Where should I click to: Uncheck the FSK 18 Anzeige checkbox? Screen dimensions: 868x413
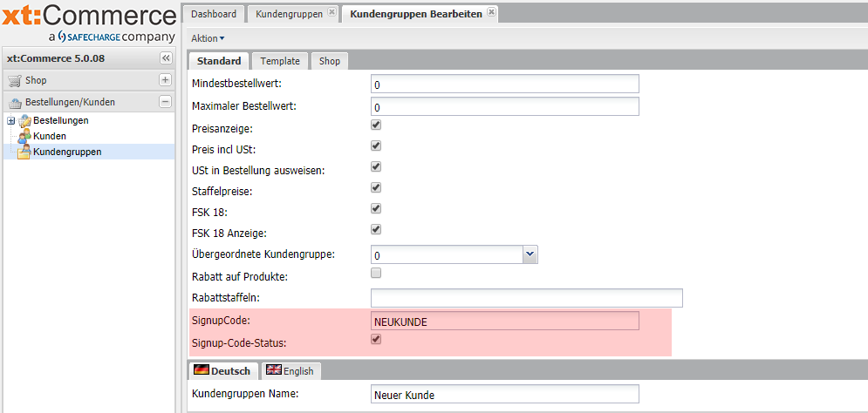point(376,230)
